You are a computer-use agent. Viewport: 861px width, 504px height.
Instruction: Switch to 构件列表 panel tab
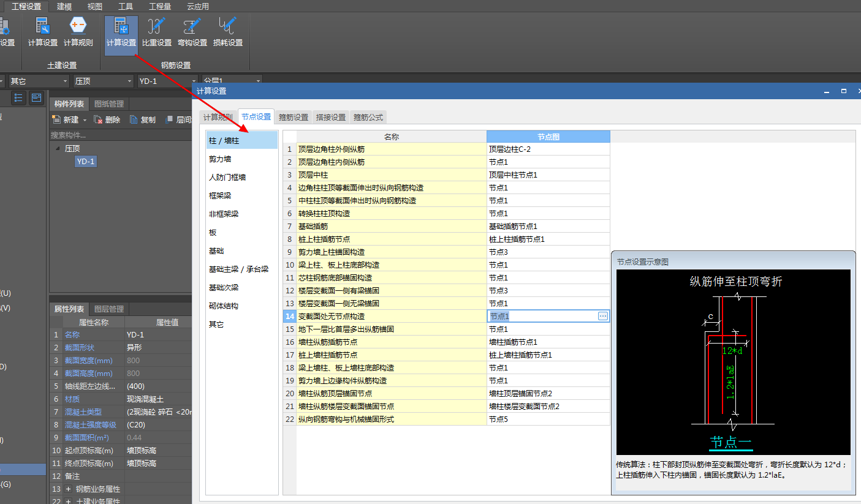click(x=69, y=103)
